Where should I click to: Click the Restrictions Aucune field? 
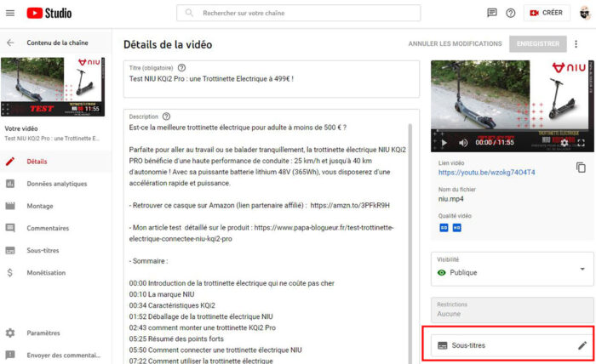(x=513, y=310)
